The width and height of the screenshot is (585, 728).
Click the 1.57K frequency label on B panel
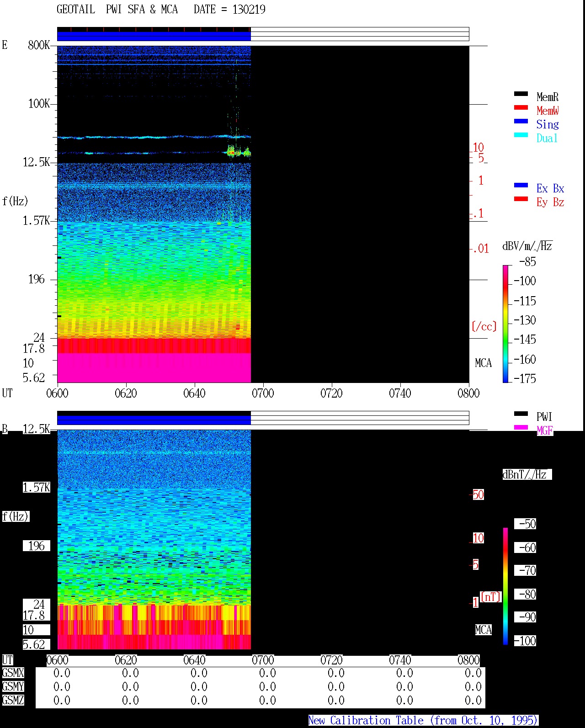(37, 487)
